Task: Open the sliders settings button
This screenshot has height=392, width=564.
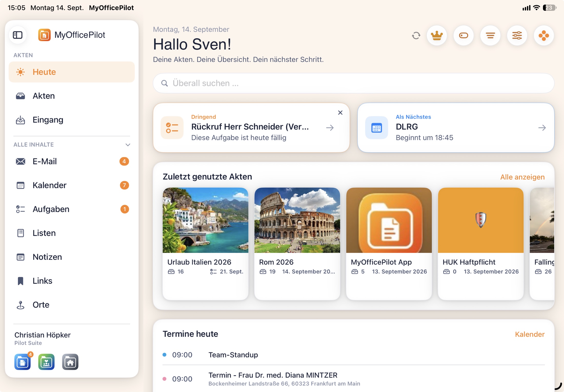Action: pos(517,35)
